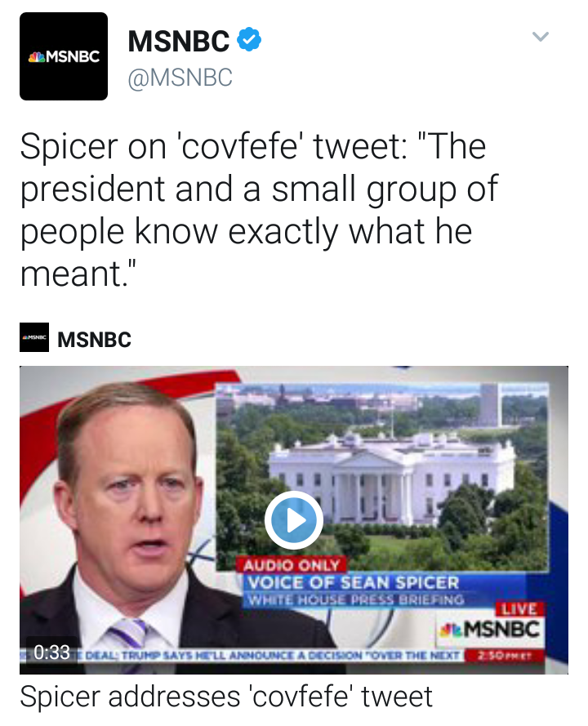The height and width of the screenshot is (726, 588).
Task: Click the 'WHITE HOUSE PRESS BRIEFING' caption
Action: [355, 600]
